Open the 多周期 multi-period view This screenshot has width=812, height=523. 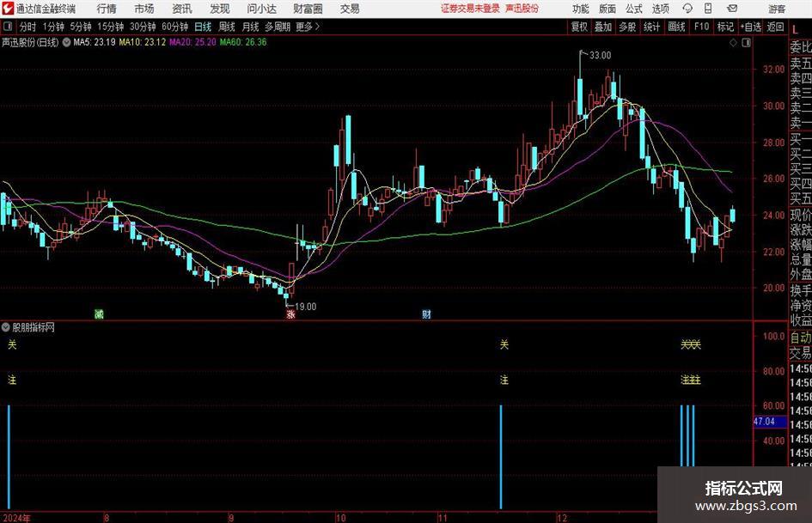pos(278,27)
